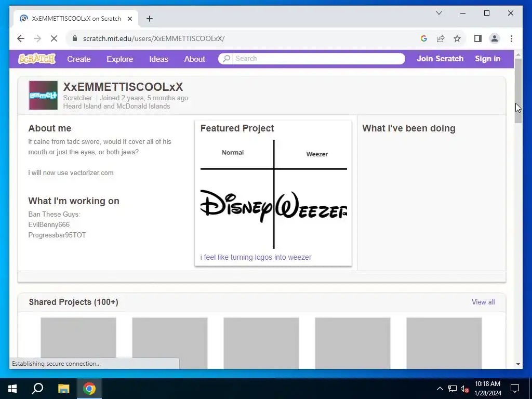The height and width of the screenshot is (399, 532).
Task: Click the search magnifier icon in Scratch
Action: point(227,58)
